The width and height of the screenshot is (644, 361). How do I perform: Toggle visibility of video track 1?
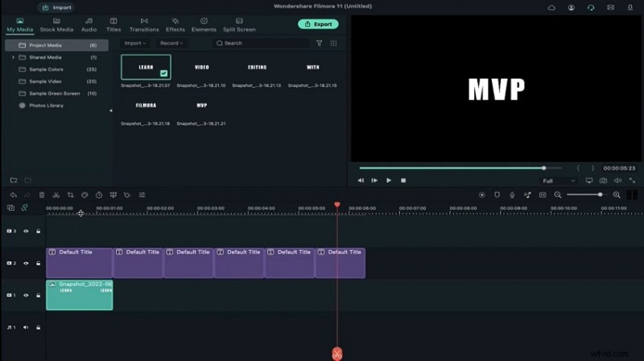tap(26, 295)
